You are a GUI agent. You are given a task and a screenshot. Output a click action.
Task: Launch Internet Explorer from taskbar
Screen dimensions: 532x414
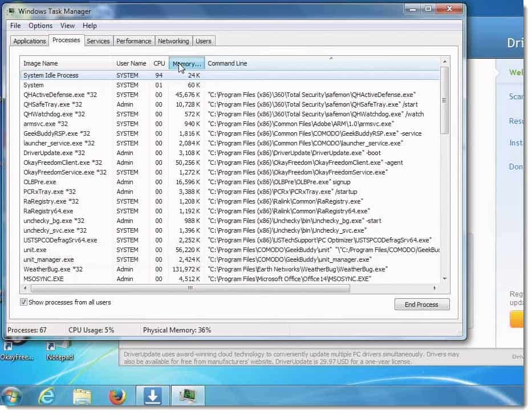47,396
